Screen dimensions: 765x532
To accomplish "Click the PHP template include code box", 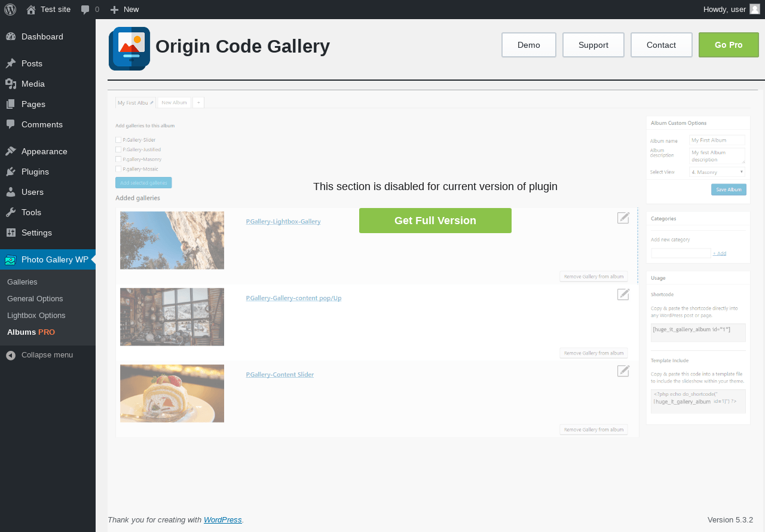I will [698, 401].
